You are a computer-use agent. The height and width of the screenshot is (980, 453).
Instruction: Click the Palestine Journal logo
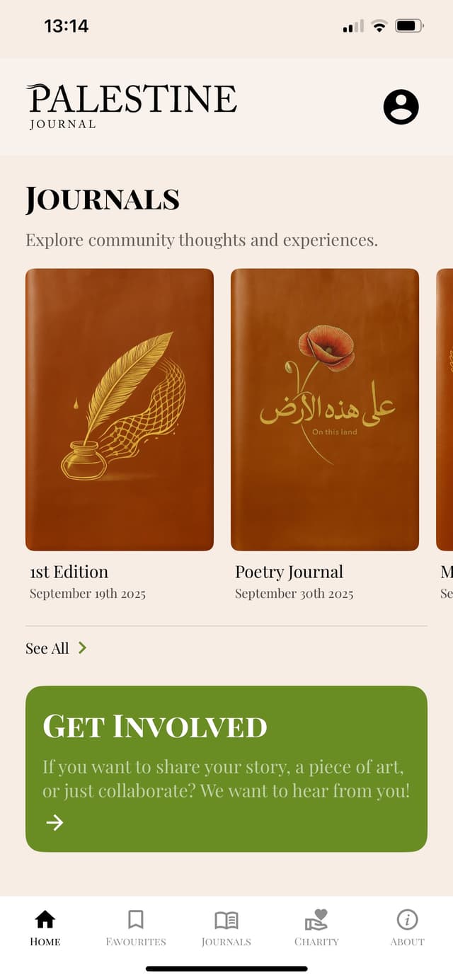pos(132,106)
